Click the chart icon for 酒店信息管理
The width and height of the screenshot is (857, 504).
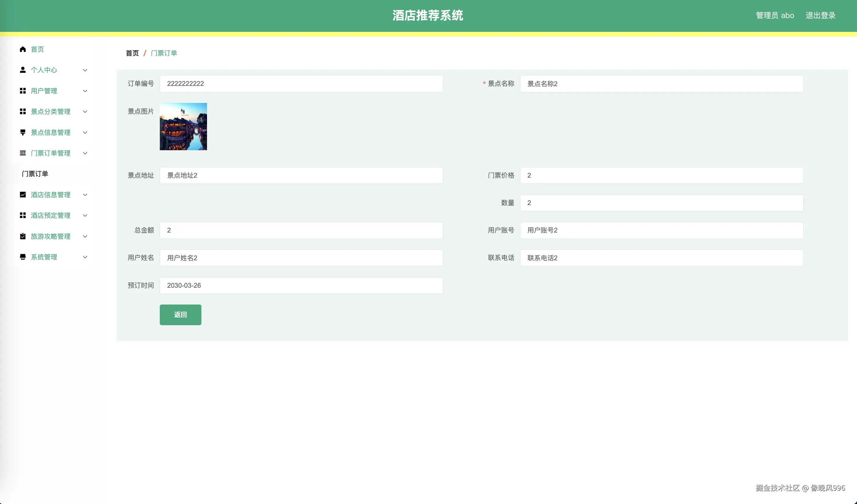(x=23, y=195)
